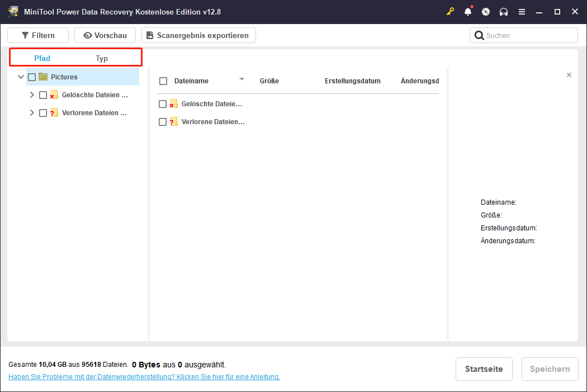Click the Startseite button
The height and width of the screenshot is (392, 587).
pos(484,369)
